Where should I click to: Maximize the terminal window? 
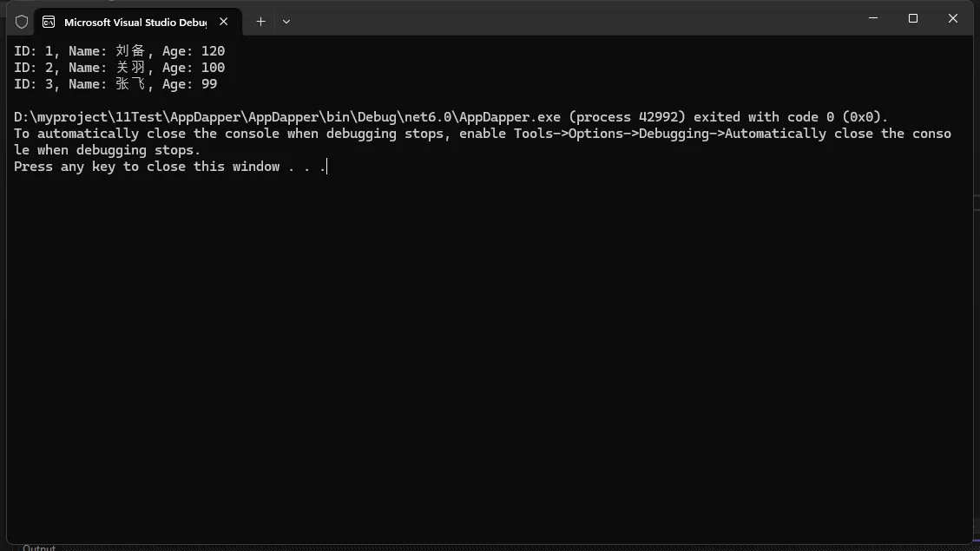913,18
